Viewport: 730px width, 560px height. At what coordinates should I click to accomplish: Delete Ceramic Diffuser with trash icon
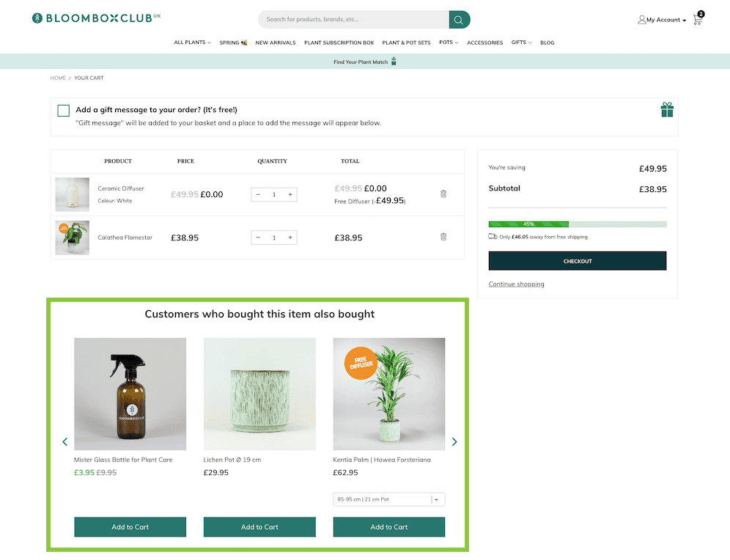coord(443,194)
